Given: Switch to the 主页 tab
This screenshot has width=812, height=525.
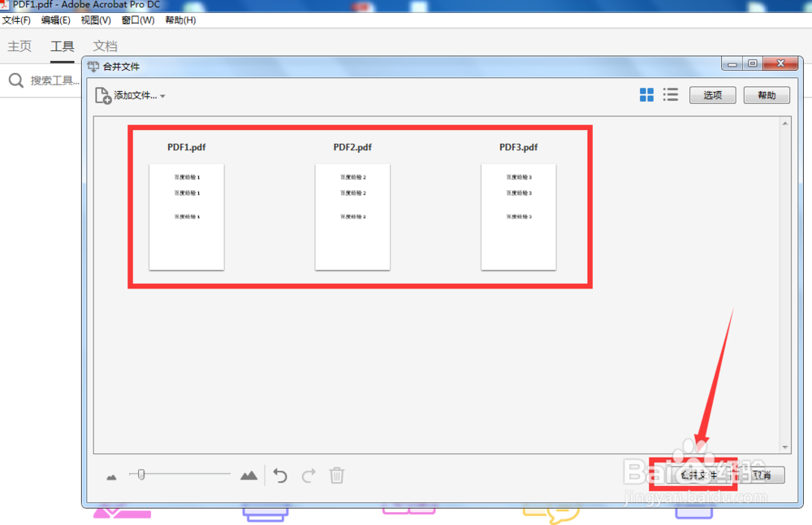Looking at the screenshot, I should point(19,46).
